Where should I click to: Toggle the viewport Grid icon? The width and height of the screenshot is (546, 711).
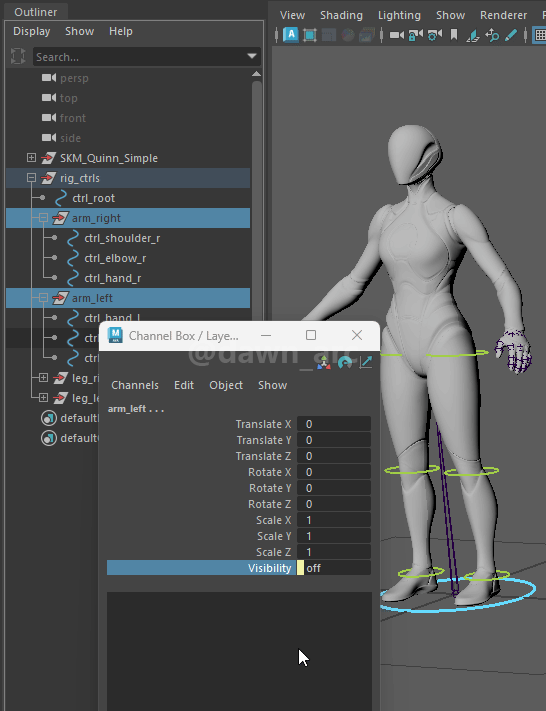pos(540,35)
